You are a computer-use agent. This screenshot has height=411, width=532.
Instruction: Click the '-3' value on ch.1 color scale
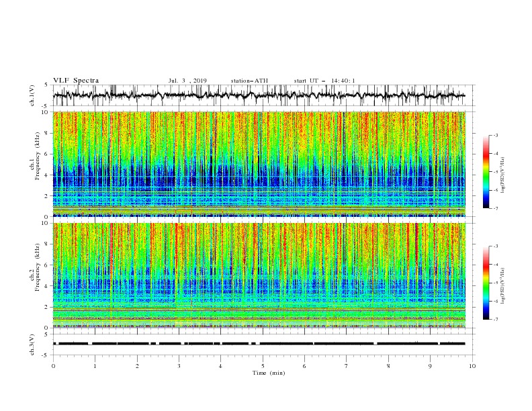click(x=495, y=135)
